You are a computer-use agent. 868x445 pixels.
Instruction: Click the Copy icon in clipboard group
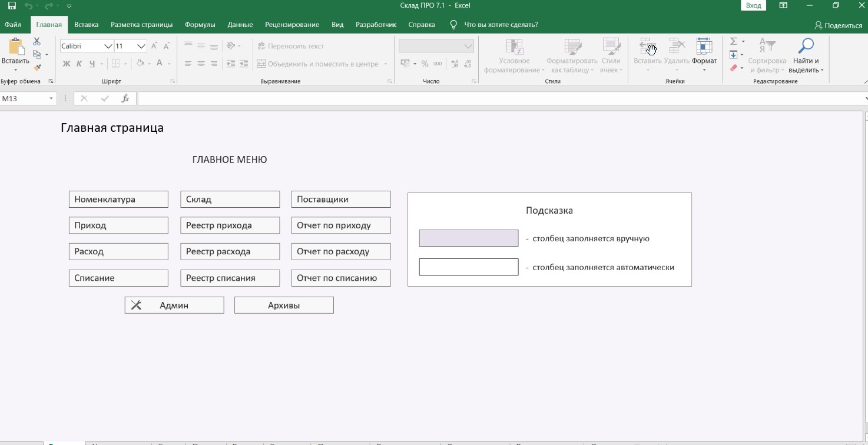(x=37, y=55)
